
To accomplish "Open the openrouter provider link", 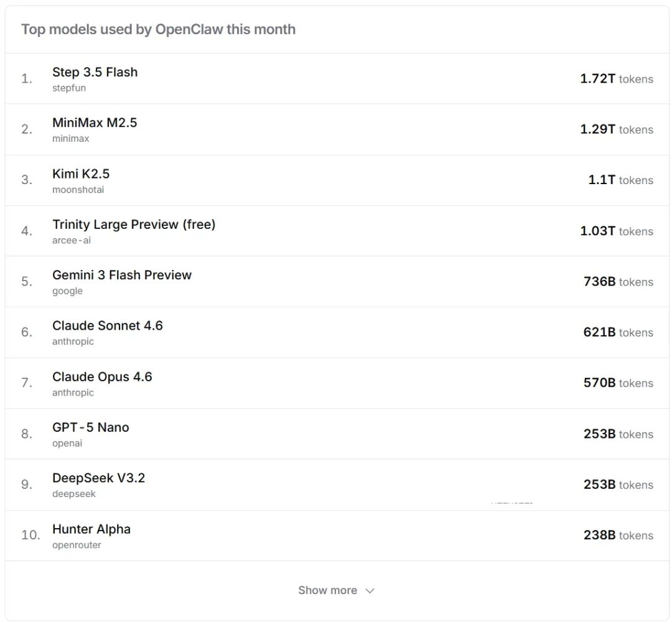I will [77, 546].
